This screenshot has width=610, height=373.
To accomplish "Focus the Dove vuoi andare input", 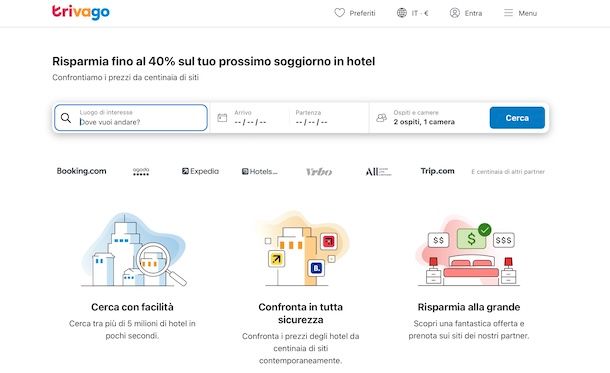I will (131, 117).
